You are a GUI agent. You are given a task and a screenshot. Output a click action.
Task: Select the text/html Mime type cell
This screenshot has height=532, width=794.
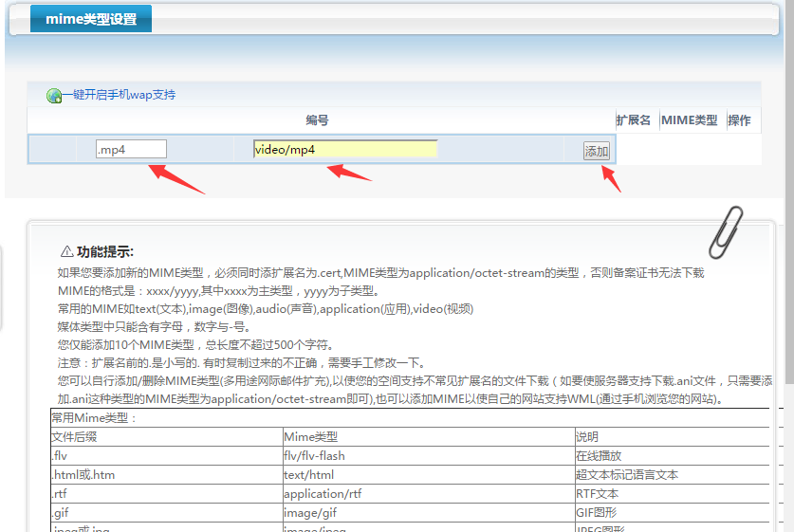(x=308, y=474)
